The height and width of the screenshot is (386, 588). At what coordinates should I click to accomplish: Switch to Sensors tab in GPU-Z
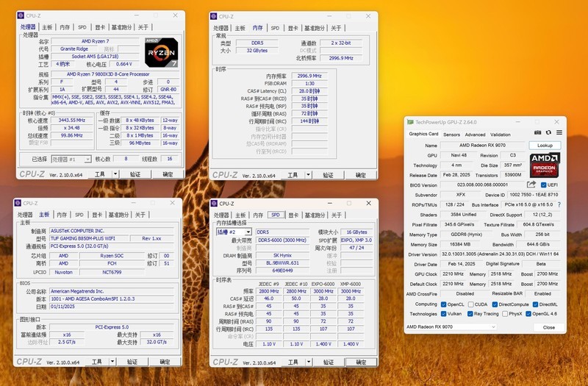[451, 135]
